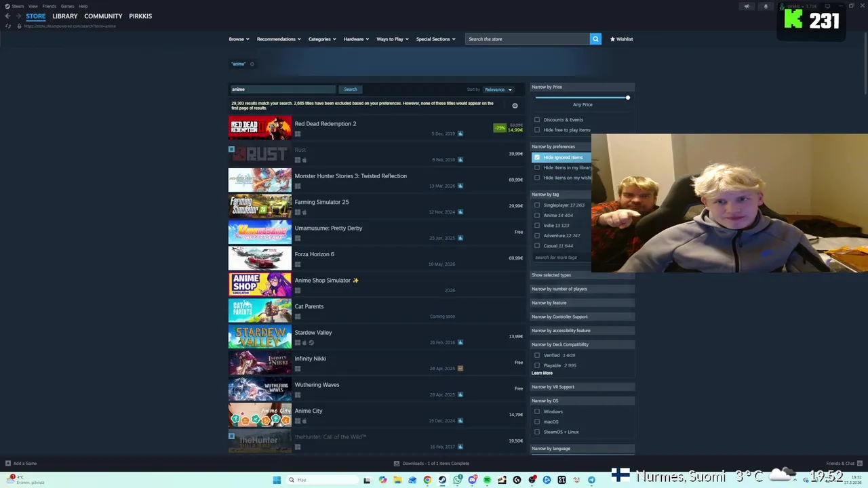868x488 pixels.
Task: Open the View menu
Action: 33,6
